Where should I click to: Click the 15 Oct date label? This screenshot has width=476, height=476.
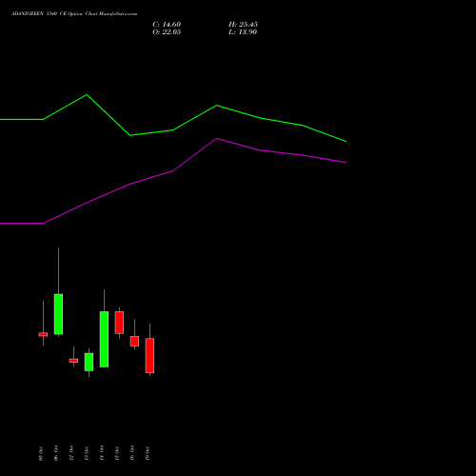(117, 453)
